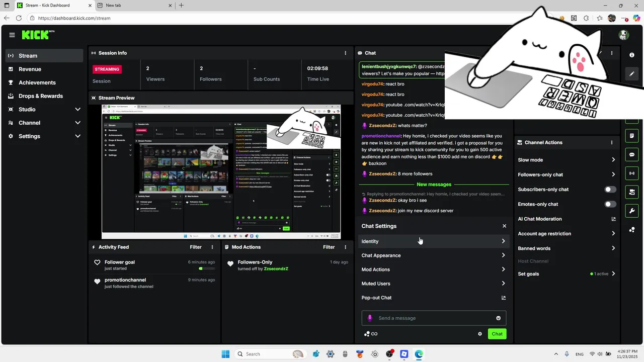
Task: Open Followers-only chat options
Action: click(x=567, y=174)
